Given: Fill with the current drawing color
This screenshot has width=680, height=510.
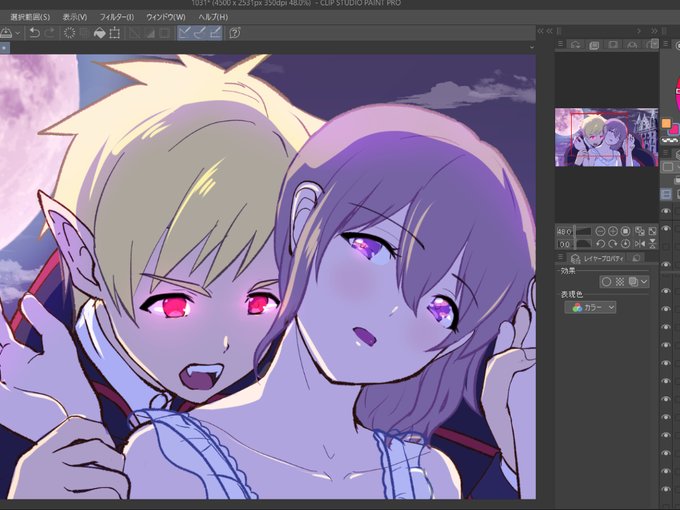Looking at the screenshot, I should (x=100, y=33).
